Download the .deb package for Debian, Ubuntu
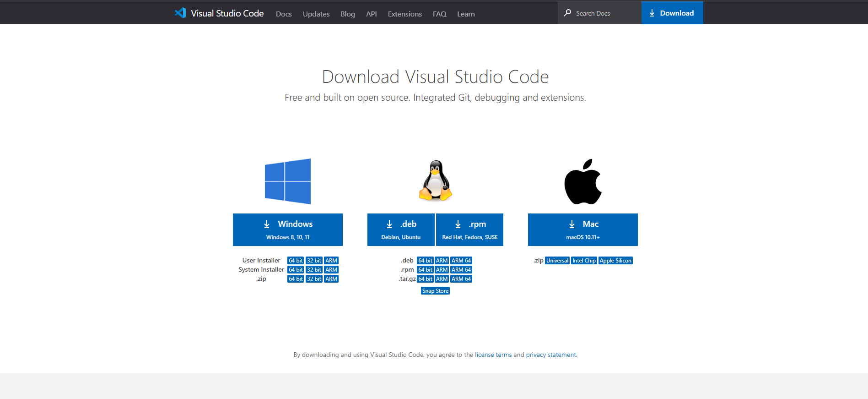The width and height of the screenshot is (868, 399). coord(401,230)
